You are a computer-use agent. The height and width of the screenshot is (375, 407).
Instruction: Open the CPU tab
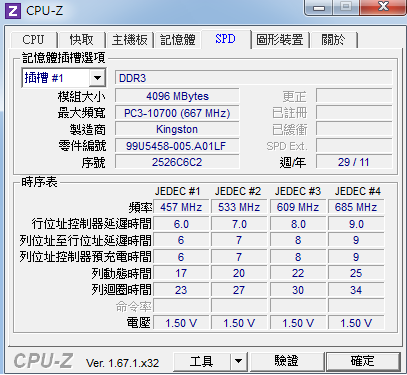click(34, 40)
